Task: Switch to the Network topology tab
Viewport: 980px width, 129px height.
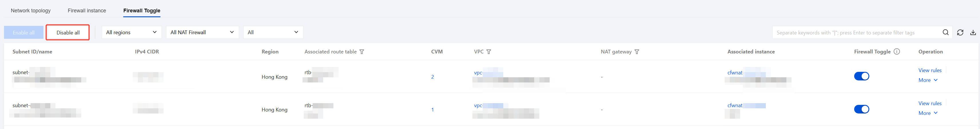Action: click(31, 11)
